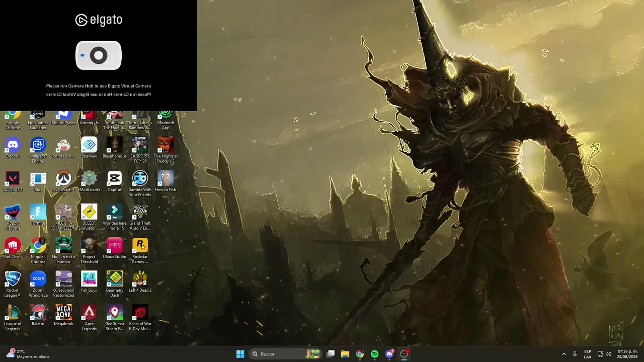Click the Bios desktop shortcut

[x=38, y=182]
